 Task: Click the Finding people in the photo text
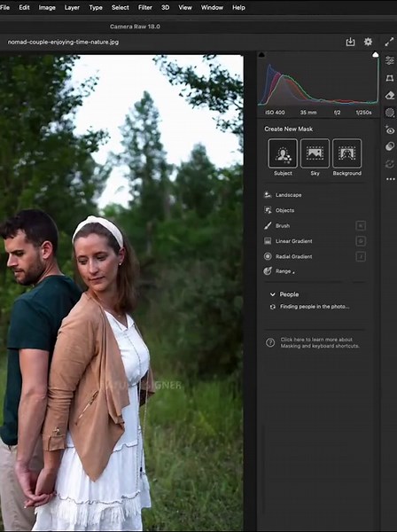tap(315, 307)
